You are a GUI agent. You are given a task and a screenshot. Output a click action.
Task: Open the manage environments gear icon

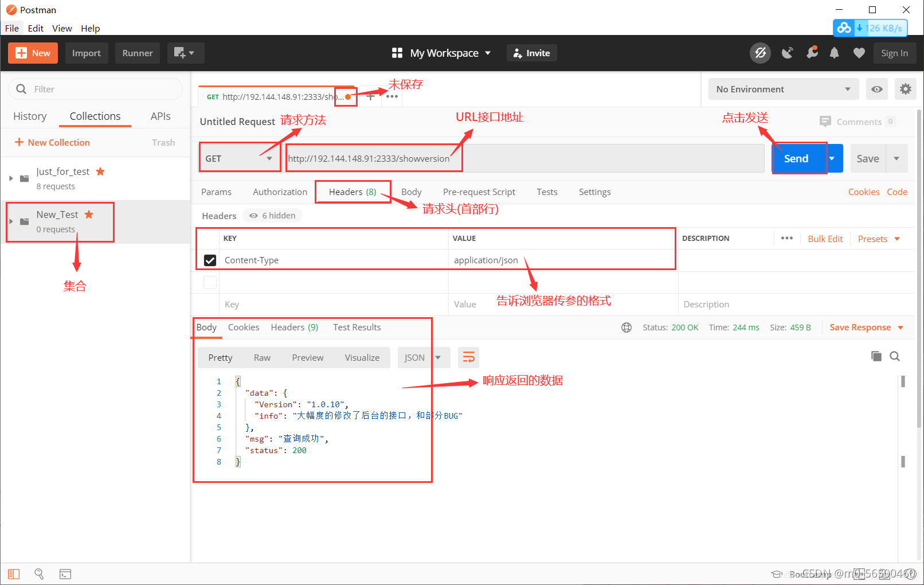coord(906,89)
